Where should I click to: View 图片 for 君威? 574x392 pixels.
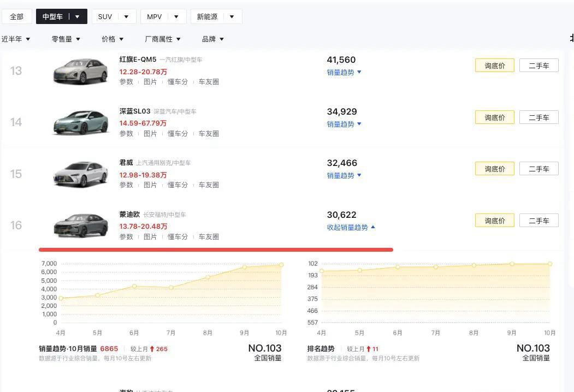(x=150, y=185)
